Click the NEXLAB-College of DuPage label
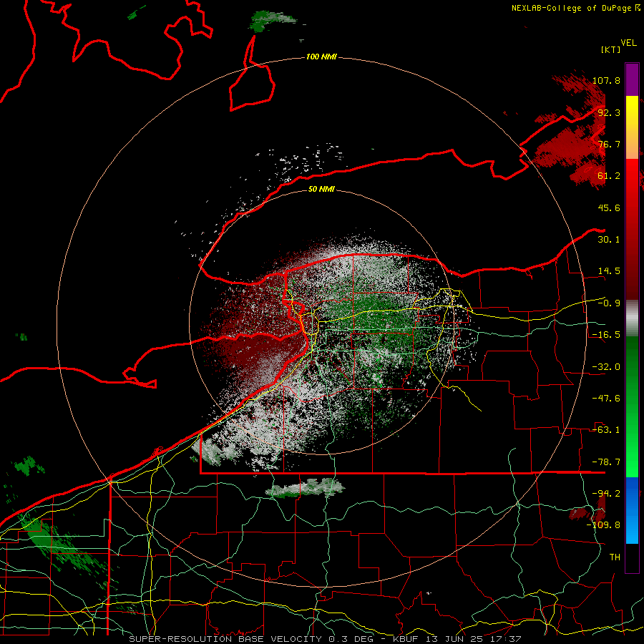Screen dimensions: 644x644 tap(575, 8)
